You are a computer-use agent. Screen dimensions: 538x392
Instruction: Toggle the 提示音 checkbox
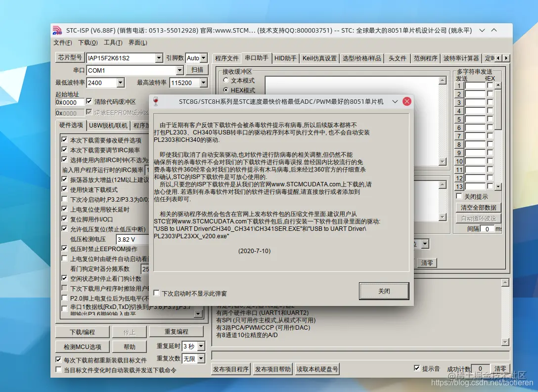[417, 368]
